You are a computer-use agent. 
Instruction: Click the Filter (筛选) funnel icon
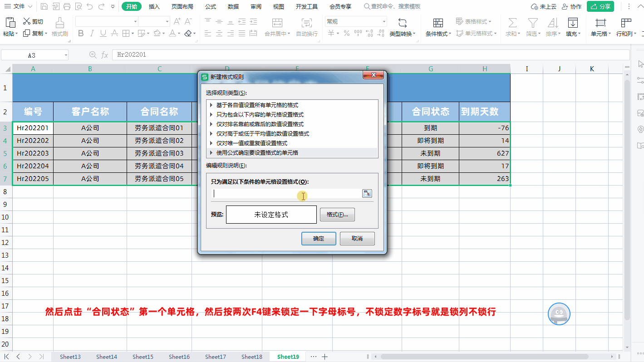pyautogui.click(x=532, y=23)
